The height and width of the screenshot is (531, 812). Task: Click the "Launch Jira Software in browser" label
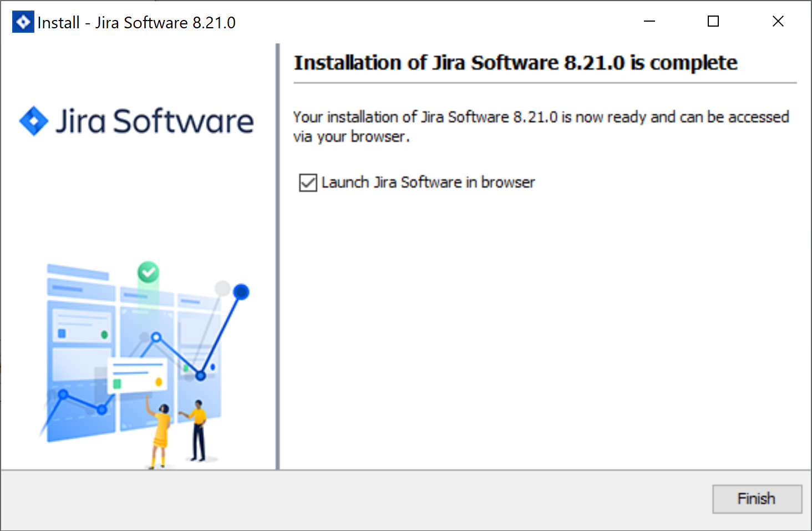point(428,183)
